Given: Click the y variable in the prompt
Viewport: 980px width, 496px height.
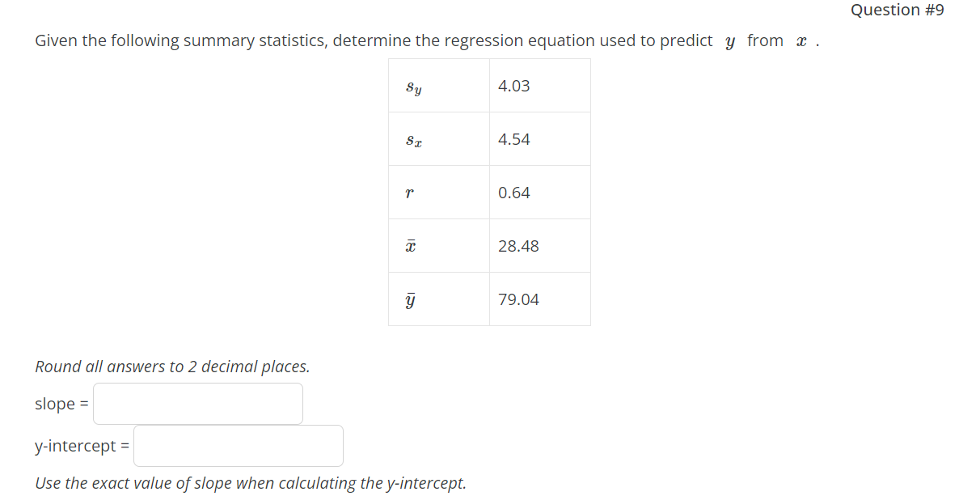Looking at the screenshot, I should 729,40.
